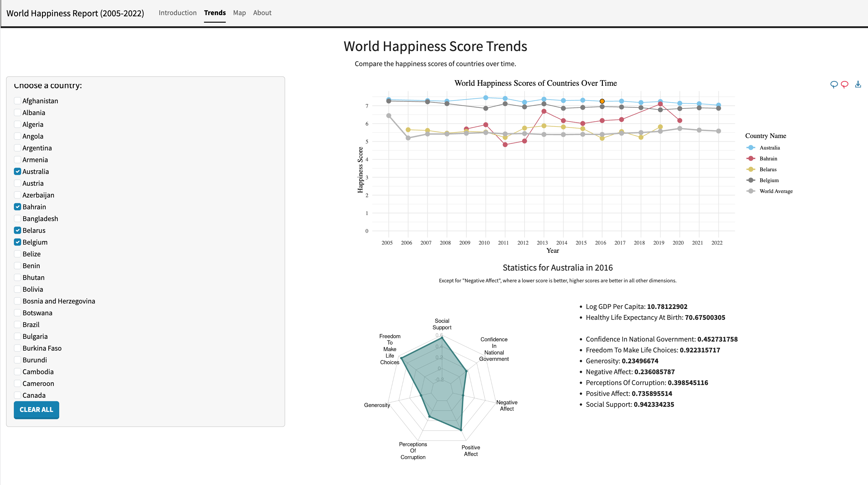The width and height of the screenshot is (868, 485).
Task: Open the red speech-bubble chart action icon
Action: point(844,85)
